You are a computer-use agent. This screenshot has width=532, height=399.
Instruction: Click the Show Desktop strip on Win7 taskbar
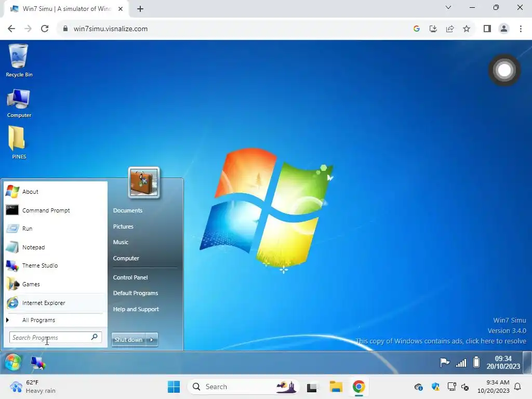(x=527, y=362)
